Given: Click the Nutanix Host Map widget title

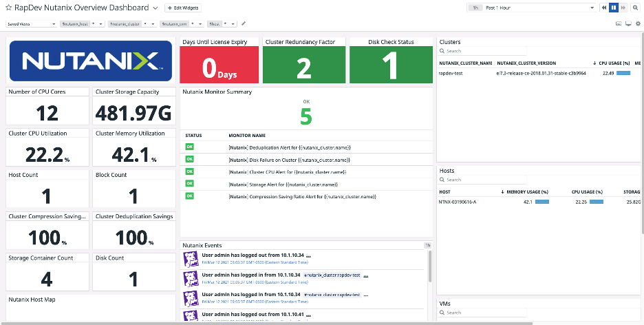Looking at the screenshot, I should 32,300.
